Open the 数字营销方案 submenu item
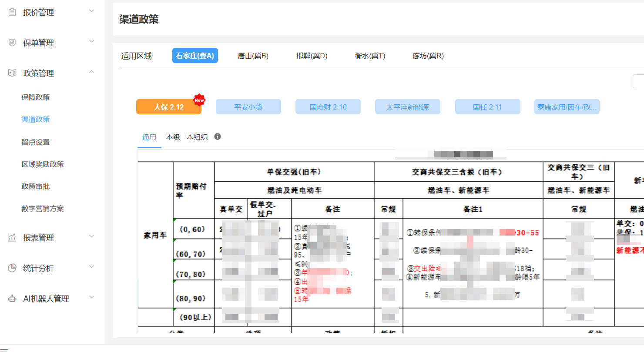The image size is (644, 352). click(x=43, y=209)
